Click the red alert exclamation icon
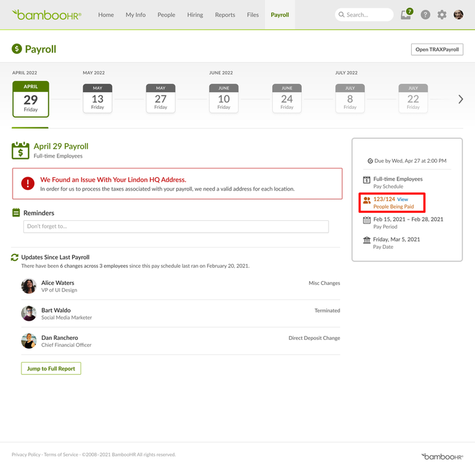This screenshot has height=476, width=475. click(x=28, y=184)
